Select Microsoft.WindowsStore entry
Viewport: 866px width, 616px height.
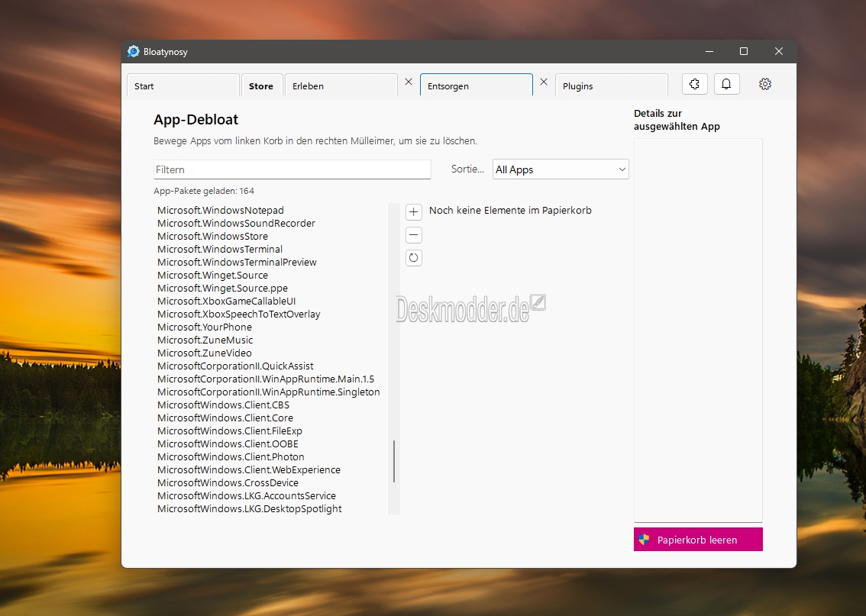(x=212, y=236)
